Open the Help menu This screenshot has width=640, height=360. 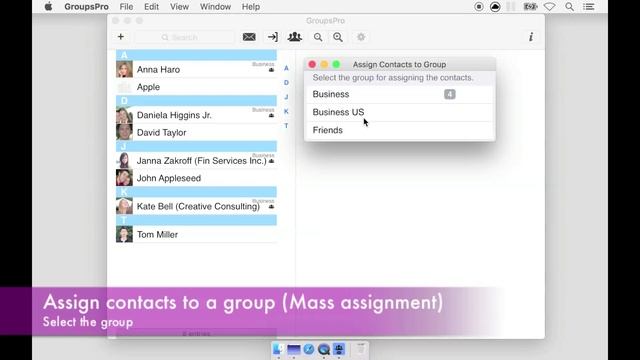[251, 7]
